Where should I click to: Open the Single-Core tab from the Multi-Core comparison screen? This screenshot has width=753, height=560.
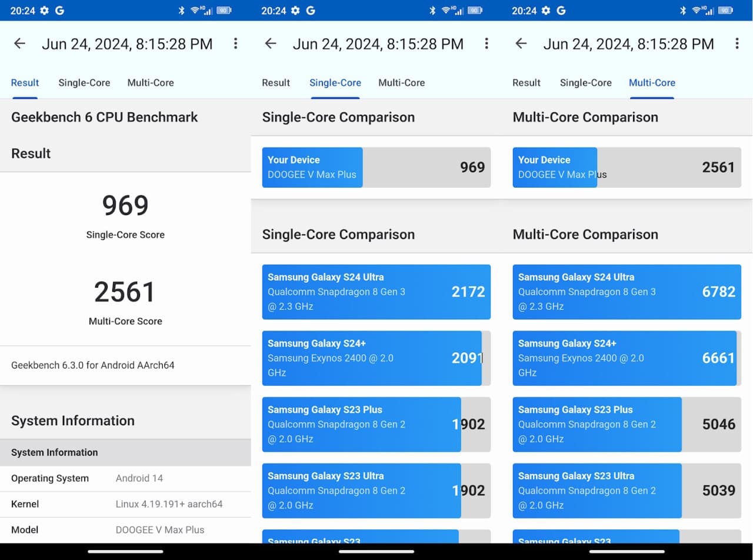click(x=586, y=83)
